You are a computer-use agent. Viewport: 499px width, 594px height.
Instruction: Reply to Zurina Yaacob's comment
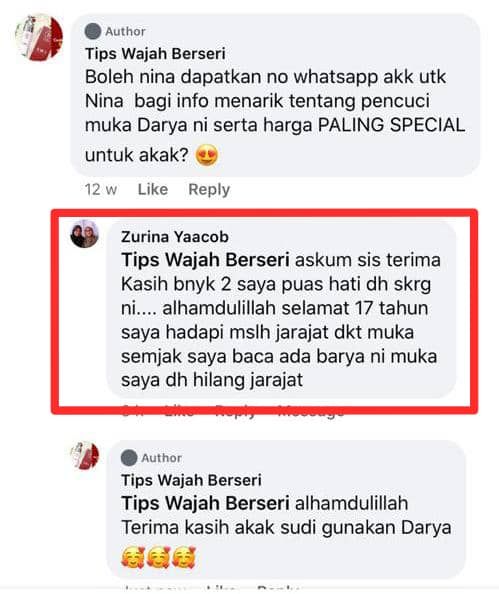(235, 412)
